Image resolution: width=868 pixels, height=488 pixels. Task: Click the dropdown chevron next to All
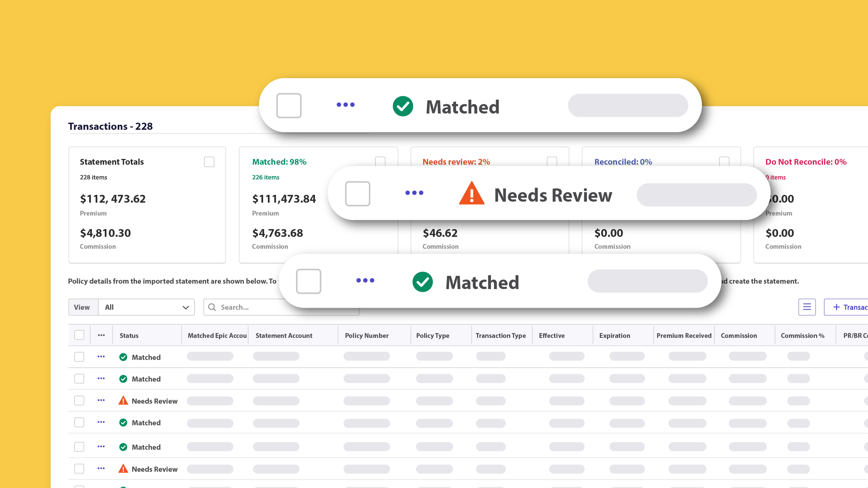pos(185,307)
